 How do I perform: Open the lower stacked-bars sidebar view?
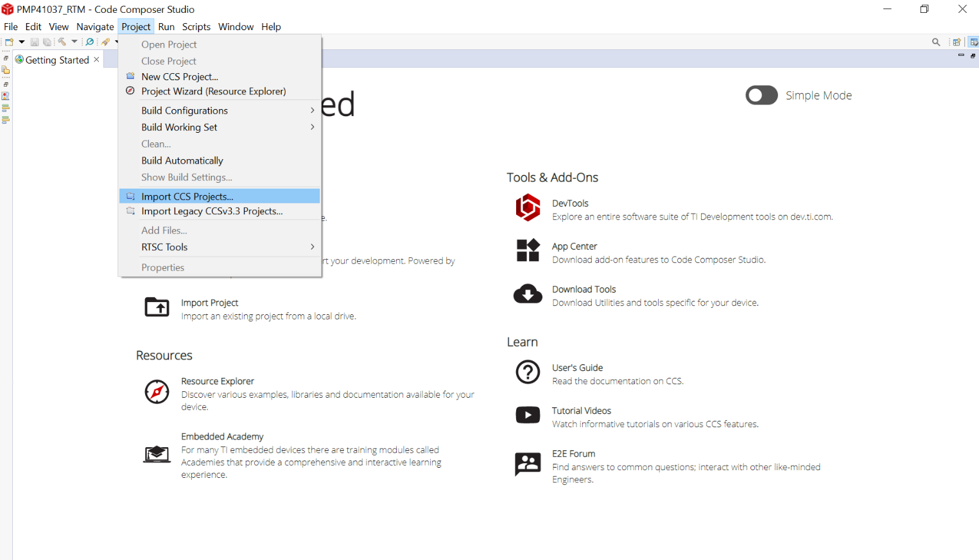(x=6, y=120)
